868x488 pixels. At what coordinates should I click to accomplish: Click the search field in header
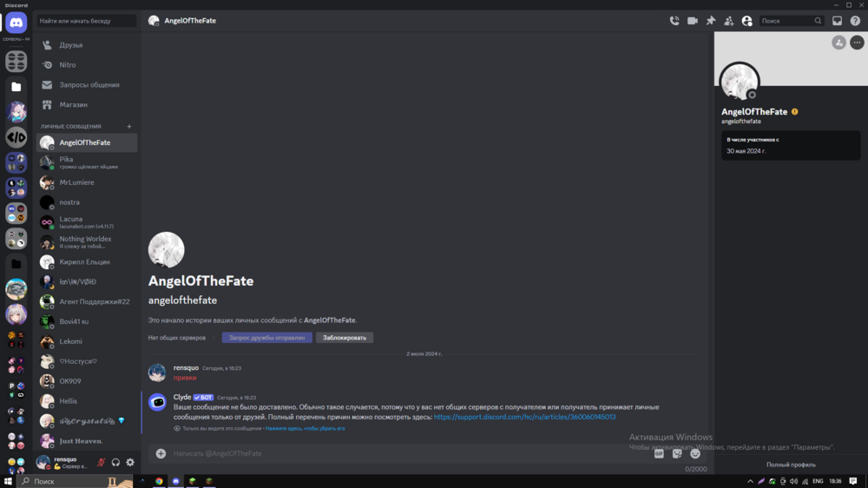point(791,21)
